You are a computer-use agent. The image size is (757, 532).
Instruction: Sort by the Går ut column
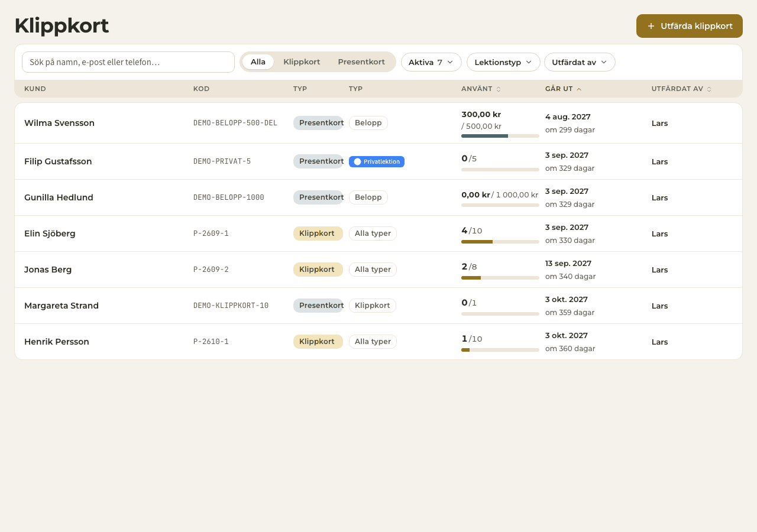[x=564, y=89]
